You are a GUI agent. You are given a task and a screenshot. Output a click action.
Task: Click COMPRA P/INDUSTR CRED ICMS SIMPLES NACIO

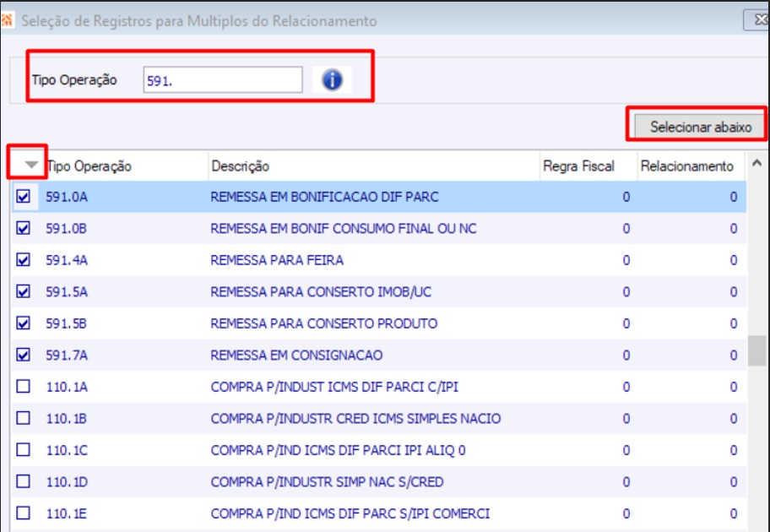pos(355,419)
